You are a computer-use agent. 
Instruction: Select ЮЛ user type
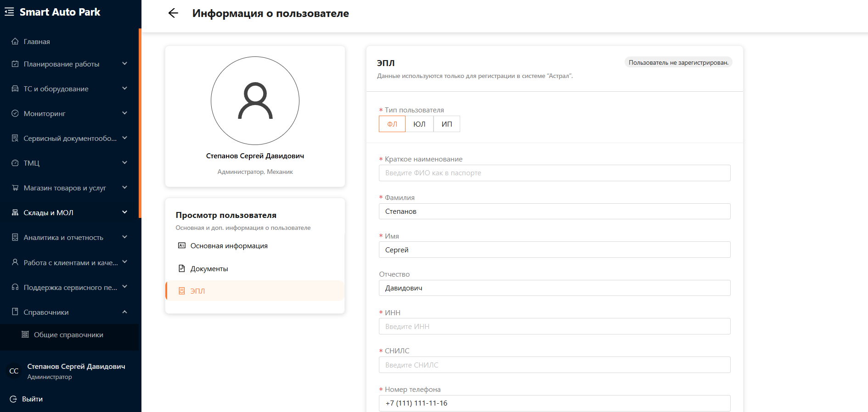[419, 124]
